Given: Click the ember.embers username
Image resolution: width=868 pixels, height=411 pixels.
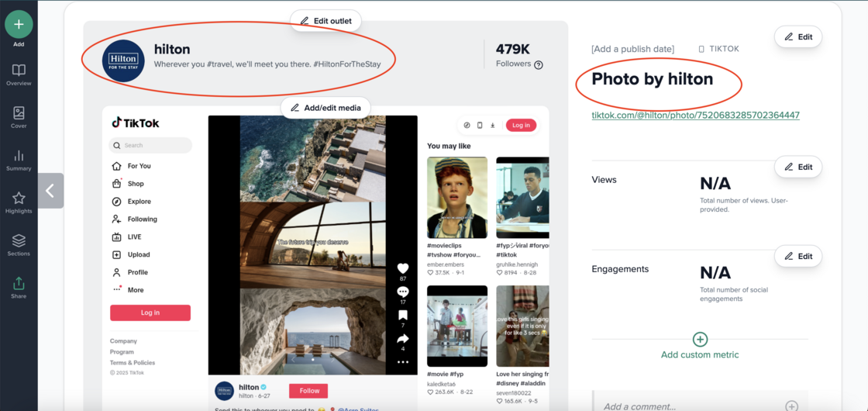Looking at the screenshot, I should click(x=446, y=264).
